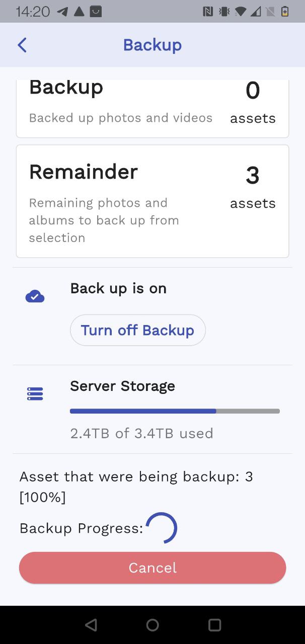
Task: Tap the server storage usage progress bar
Action: (x=174, y=411)
